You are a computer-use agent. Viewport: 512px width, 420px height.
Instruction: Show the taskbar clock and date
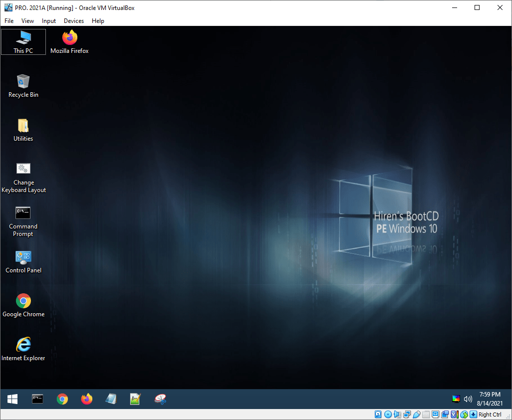[x=490, y=399]
